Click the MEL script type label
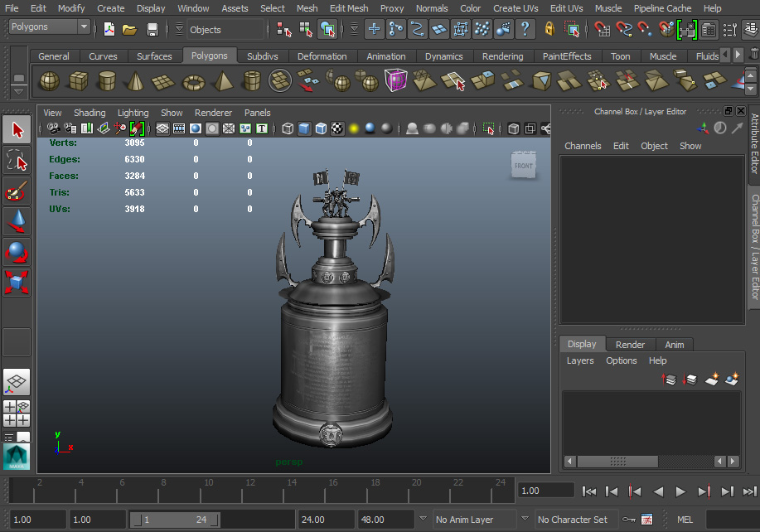Screen dimensions: 760x532 [x=685, y=520]
